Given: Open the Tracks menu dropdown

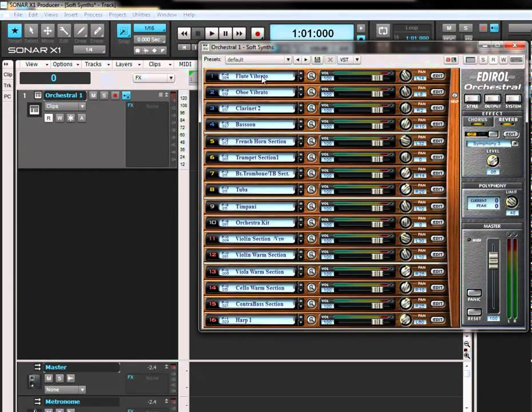Looking at the screenshot, I should 97,64.
